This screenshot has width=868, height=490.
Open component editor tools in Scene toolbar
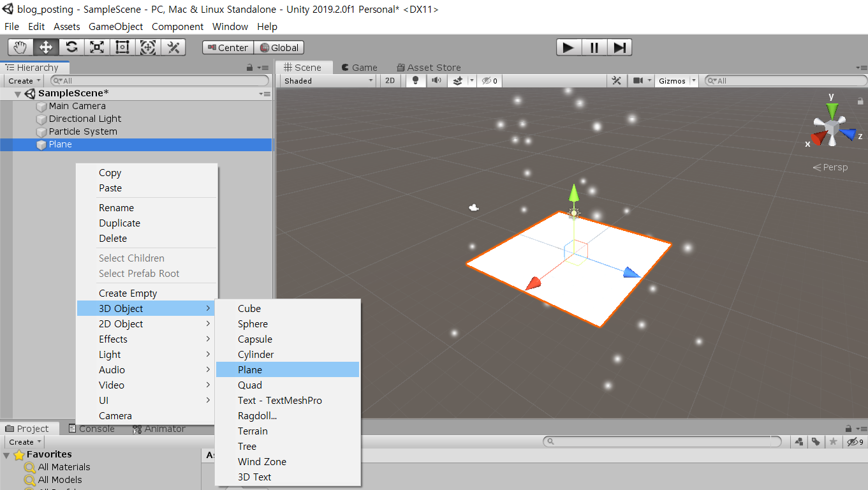617,80
